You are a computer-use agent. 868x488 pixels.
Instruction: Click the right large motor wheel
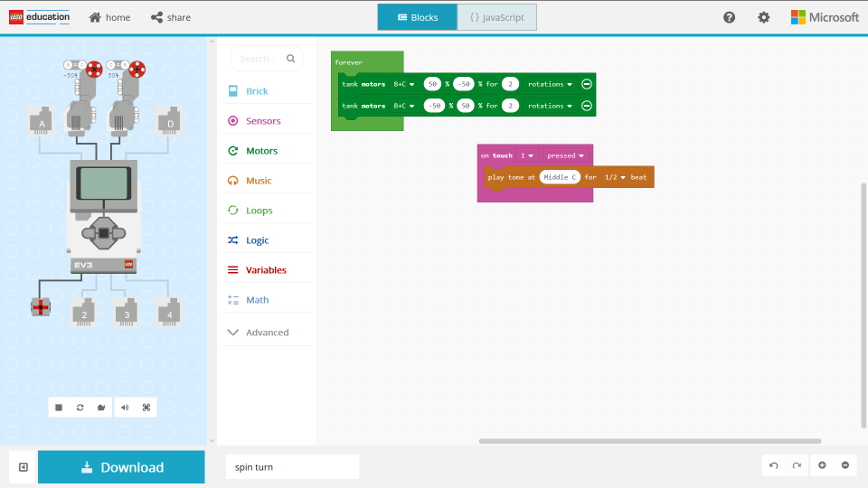point(137,70)
